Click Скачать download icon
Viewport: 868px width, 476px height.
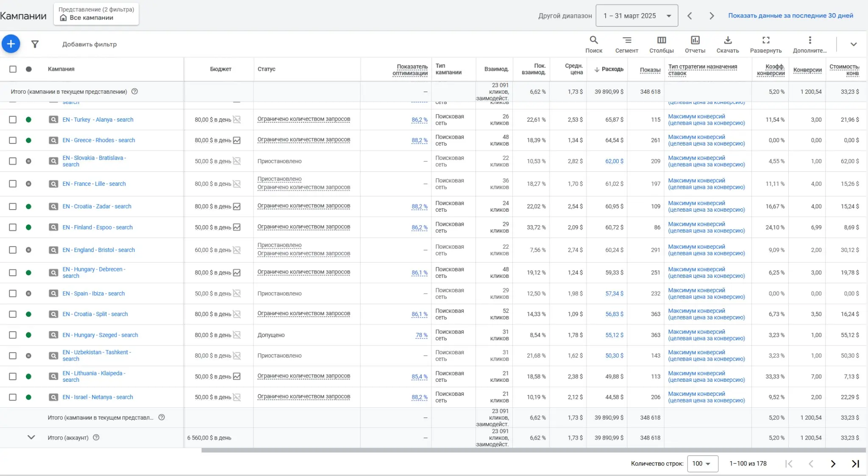pos(727,44)
